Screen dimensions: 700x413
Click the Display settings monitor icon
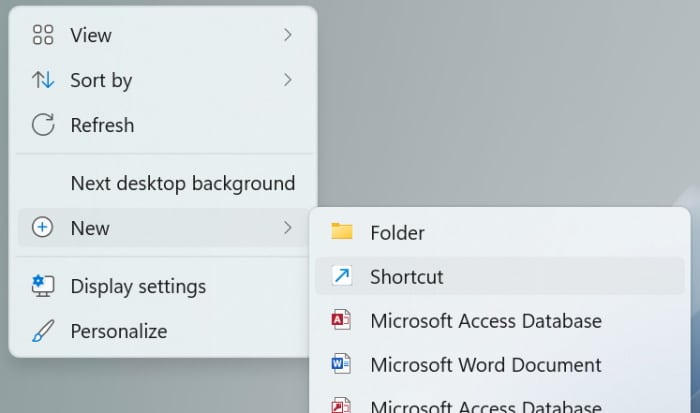coord(43,286)
